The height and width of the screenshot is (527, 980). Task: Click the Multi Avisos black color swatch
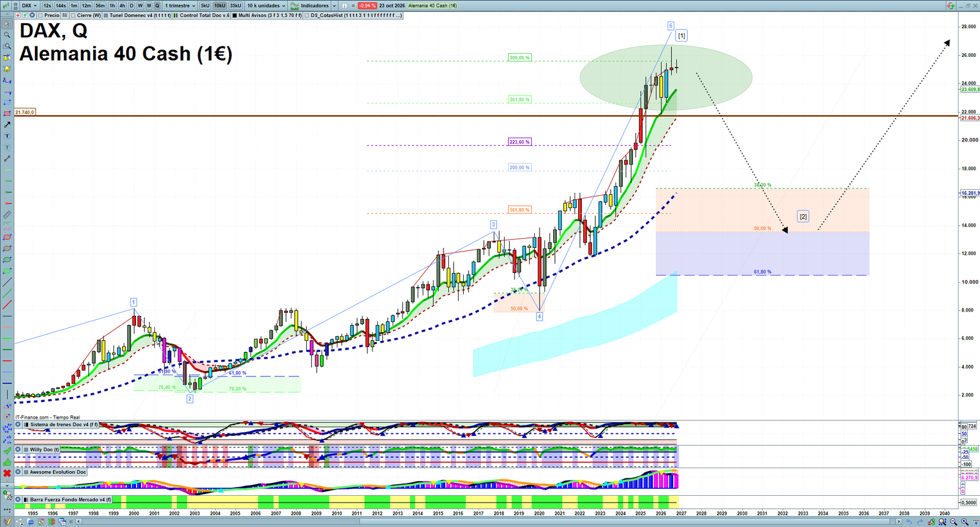pos(235,15)
